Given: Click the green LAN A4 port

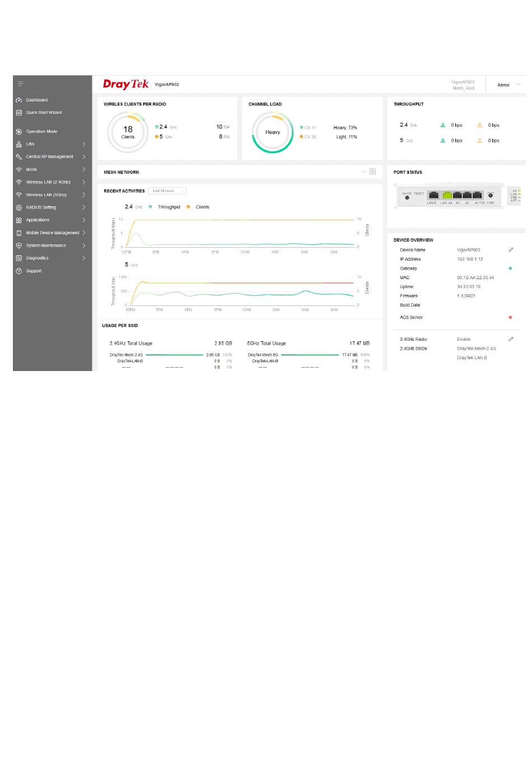Looking at the screenshot, I should [447, 195].
